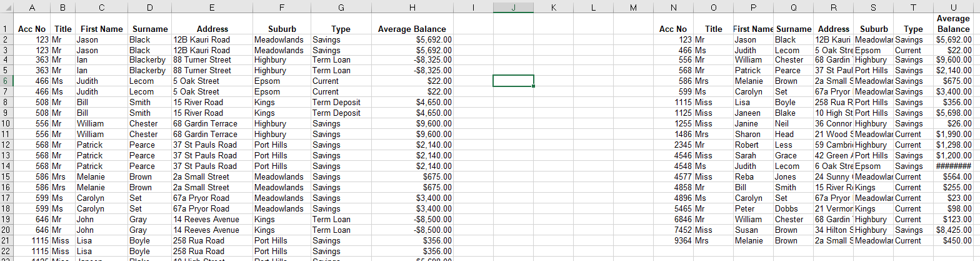Click the Acc No header in column N
The image size is (980, 261).
point(673,29)
